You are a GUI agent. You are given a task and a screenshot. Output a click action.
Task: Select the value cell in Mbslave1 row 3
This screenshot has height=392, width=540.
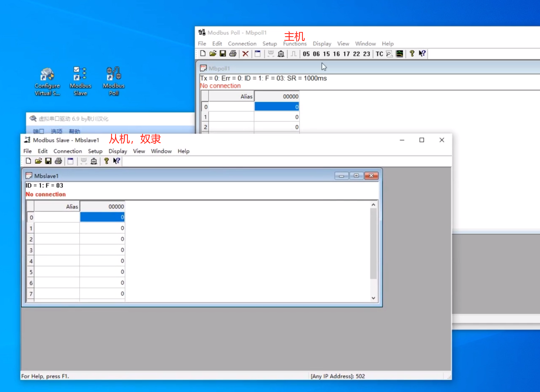click(x=102, y=250)
